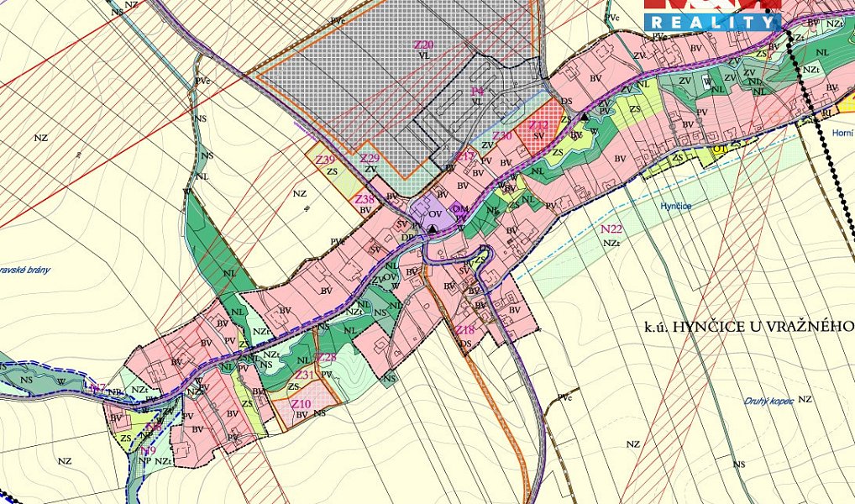Select the Z10 zone label
Screen dimensions: 855x504
(x=301, y=404)
